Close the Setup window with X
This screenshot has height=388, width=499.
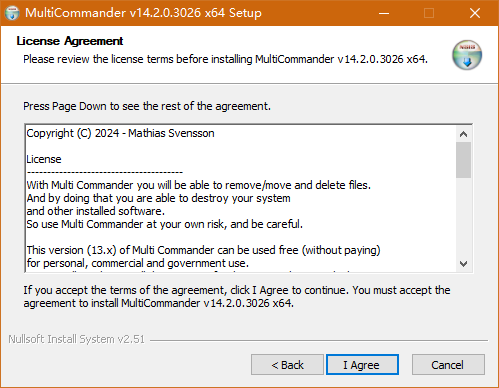(x=475, y=13)
